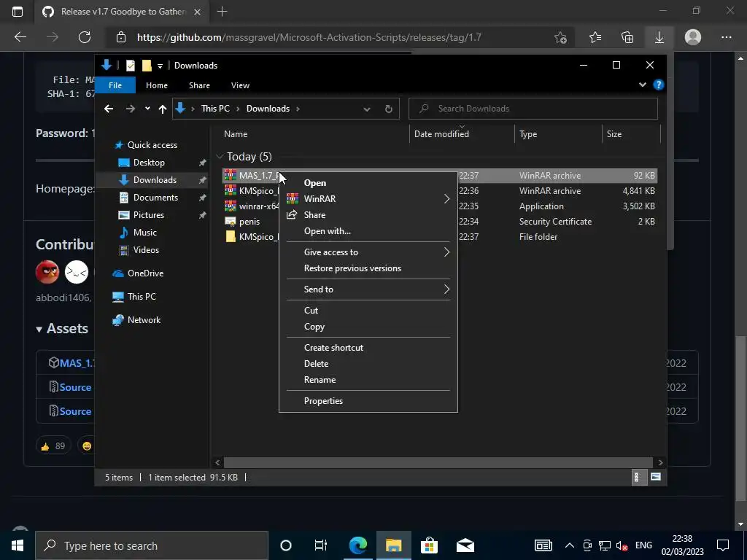This screenshot has width=747, height=560.
Task: Click thumbs up reaction 89
Action: click(x=53, y=446)
